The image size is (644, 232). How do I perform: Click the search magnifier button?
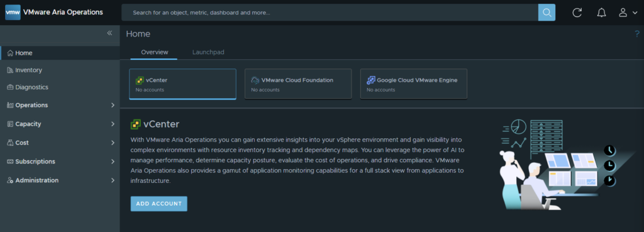click(547, 13)
